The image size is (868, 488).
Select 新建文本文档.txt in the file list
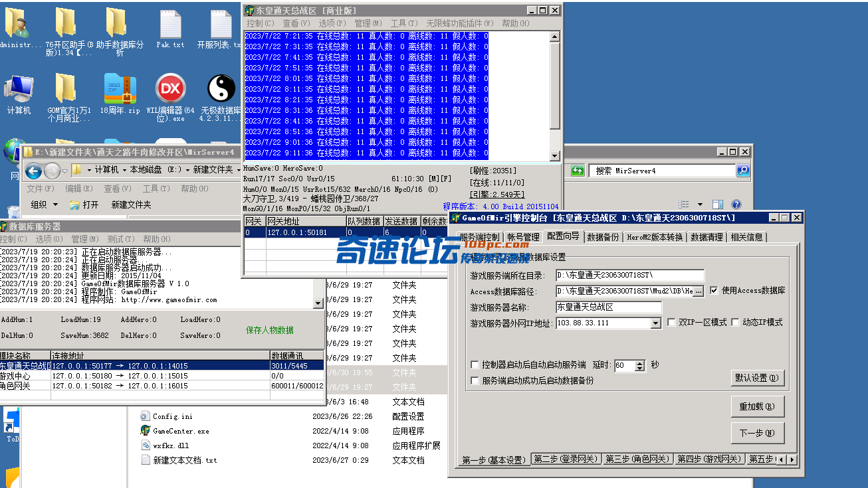178,460
